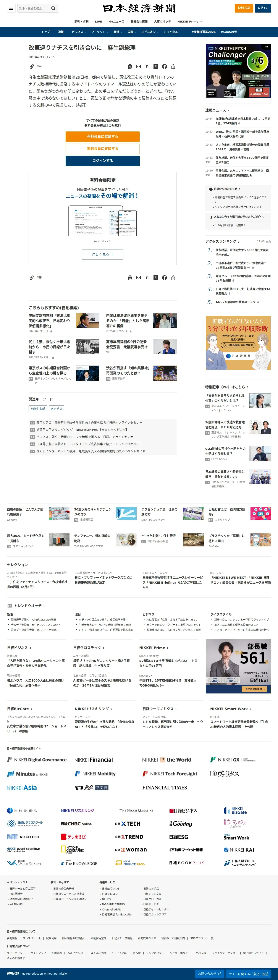Share on X from top toolbar
Image resolution: width=278 pixels, height=980 pixels.
156,66
